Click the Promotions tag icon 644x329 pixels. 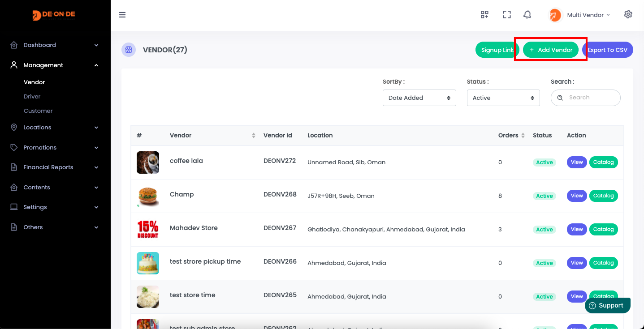click(x=14, y=147)
